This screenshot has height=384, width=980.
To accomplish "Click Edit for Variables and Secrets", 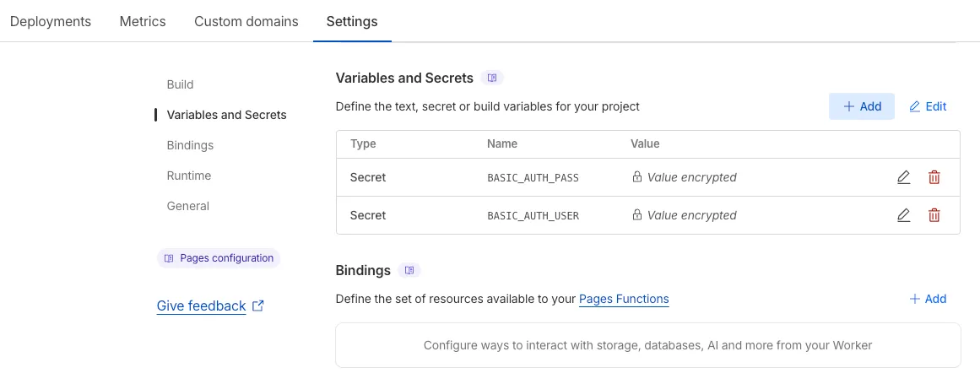I will [928, 106].
